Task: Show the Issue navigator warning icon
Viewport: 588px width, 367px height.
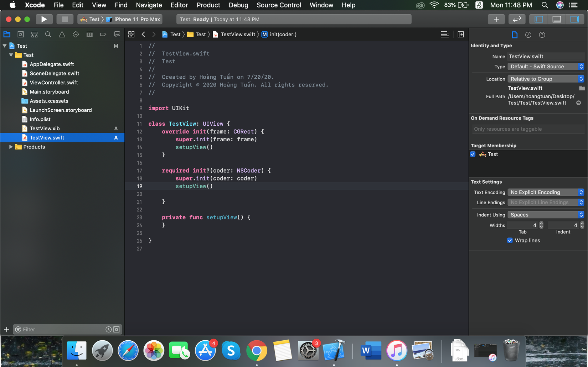Action: coord(62,35)
